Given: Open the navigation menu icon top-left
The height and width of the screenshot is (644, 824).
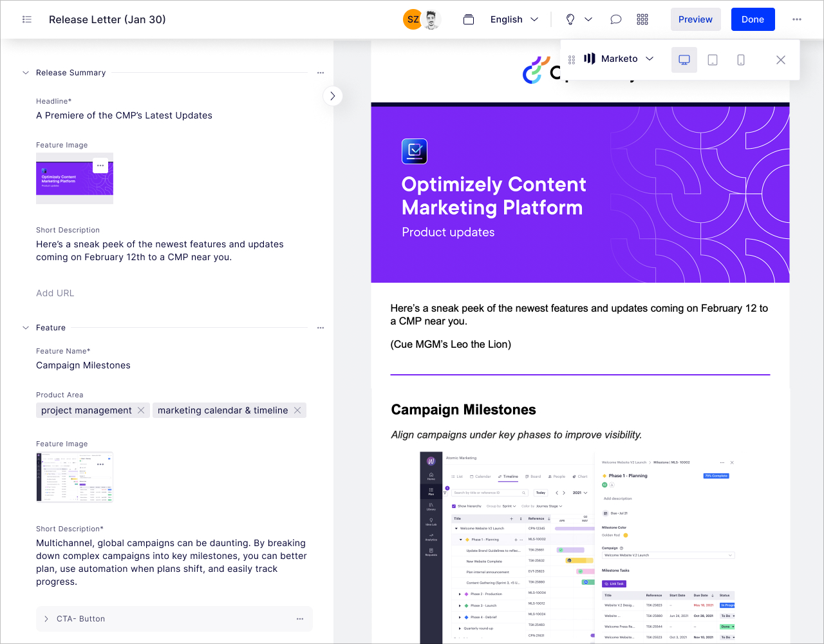Looking at the screenshot, I should pos(26,19).
